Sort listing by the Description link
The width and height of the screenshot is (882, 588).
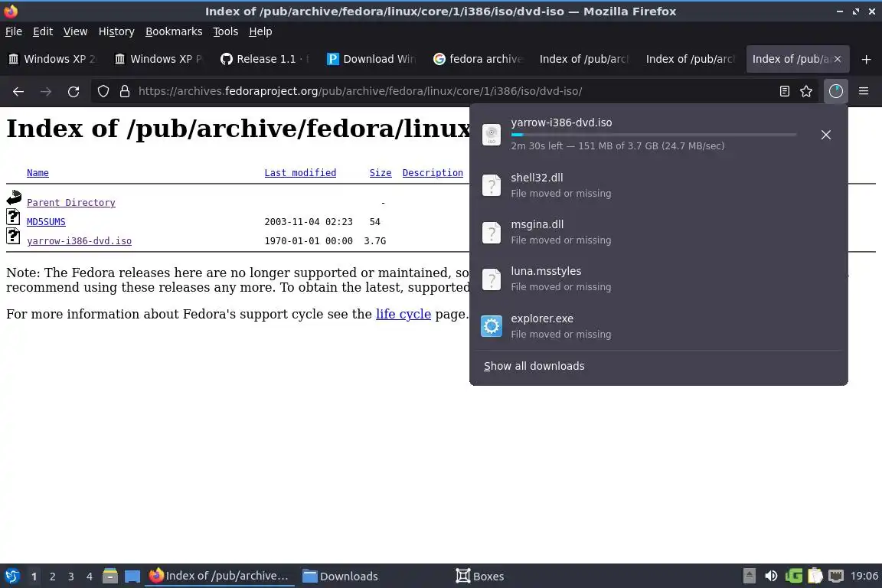coord(433,173)
